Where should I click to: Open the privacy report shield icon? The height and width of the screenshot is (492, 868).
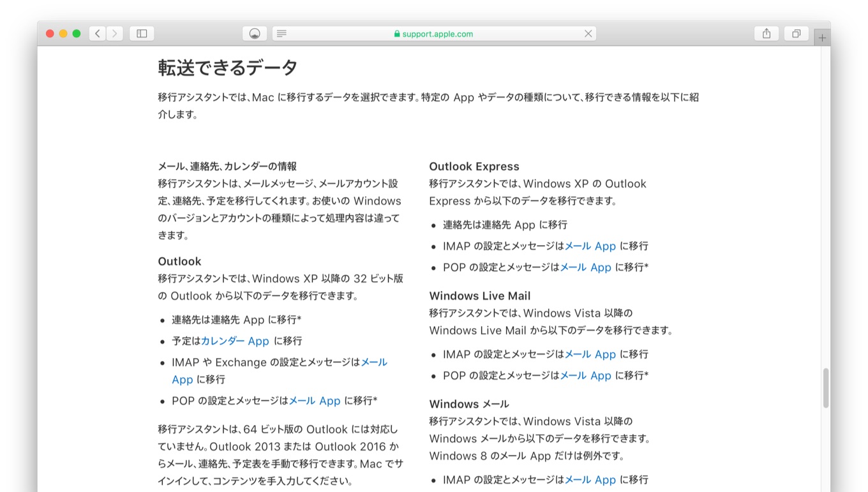(x=255, y=34)
